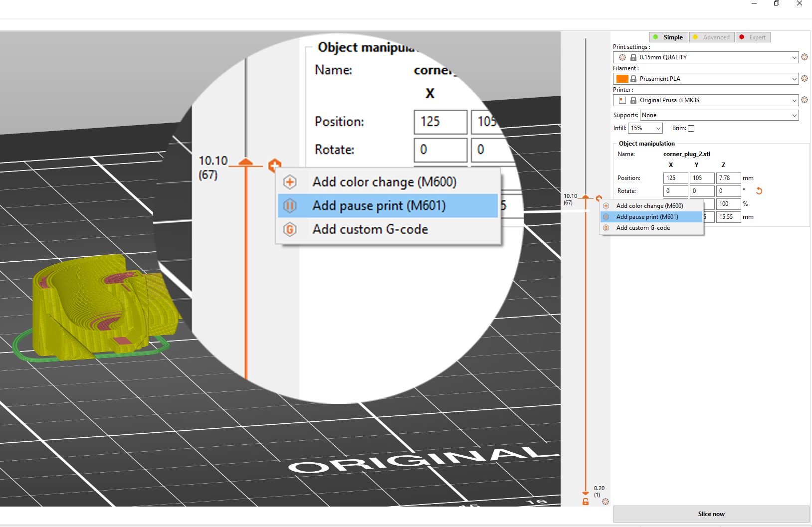
Task: Choose Add color change (M600) in small menu
Action: pyautogui.click(x=649, y=206)
